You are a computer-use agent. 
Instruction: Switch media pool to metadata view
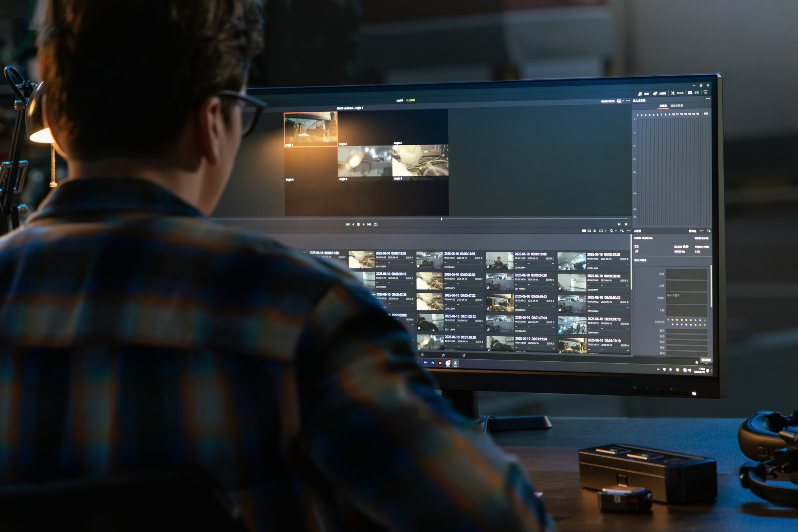(584, 231)
